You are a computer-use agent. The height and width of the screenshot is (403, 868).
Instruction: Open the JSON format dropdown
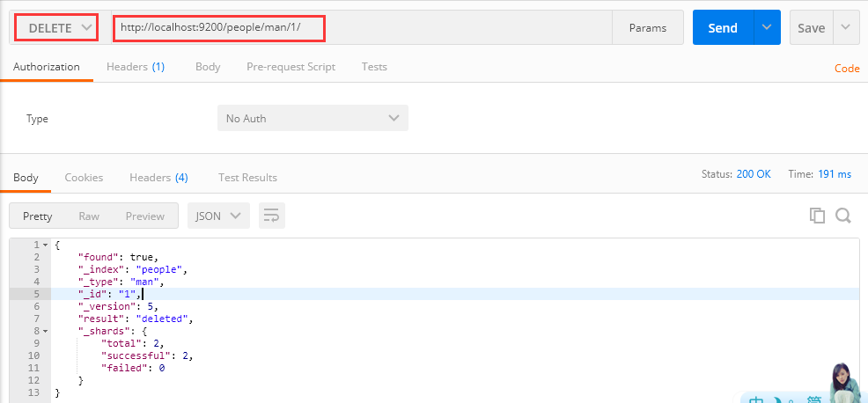[x=218, y=216]
